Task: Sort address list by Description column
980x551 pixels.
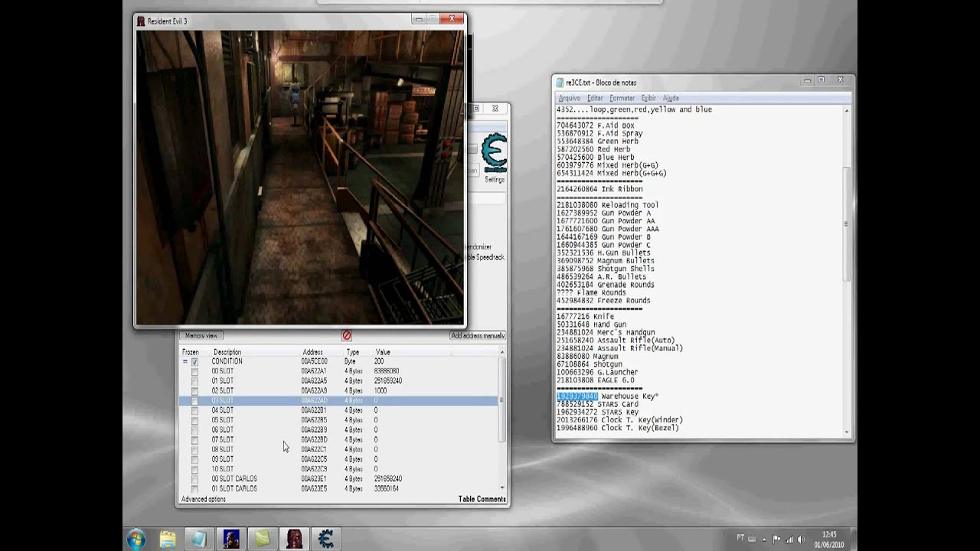Action: point(227,352)
